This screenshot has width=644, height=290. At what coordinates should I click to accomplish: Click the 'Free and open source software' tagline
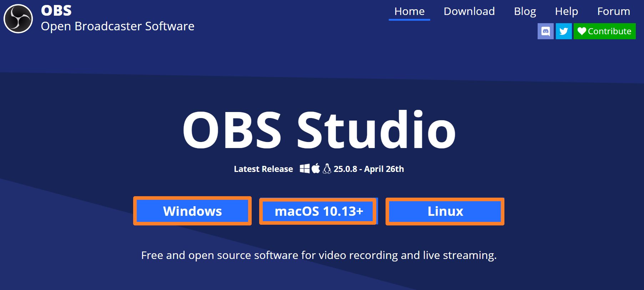[319, 255]
